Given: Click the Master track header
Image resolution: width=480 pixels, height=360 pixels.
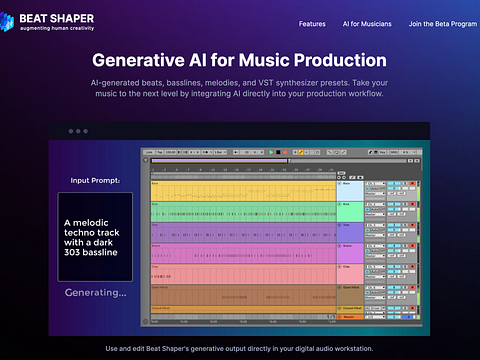Looking at the screenshot, I should coord(350,317).
